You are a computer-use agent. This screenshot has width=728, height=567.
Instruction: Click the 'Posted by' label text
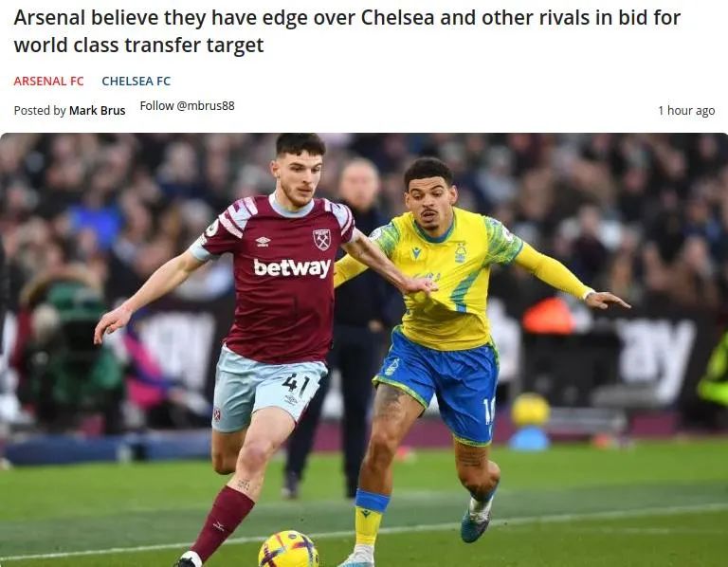(x=40, y=111)
